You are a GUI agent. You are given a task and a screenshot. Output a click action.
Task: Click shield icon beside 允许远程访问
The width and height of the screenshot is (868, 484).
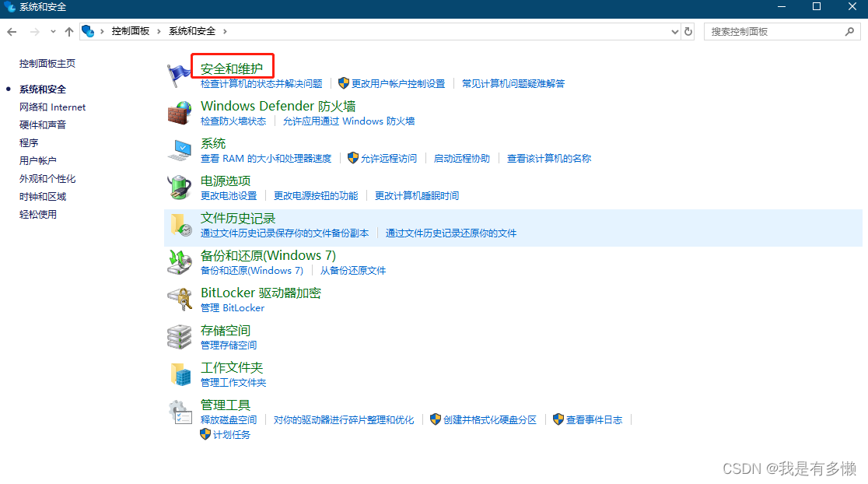pyautogui.click(x=353, y=158)
